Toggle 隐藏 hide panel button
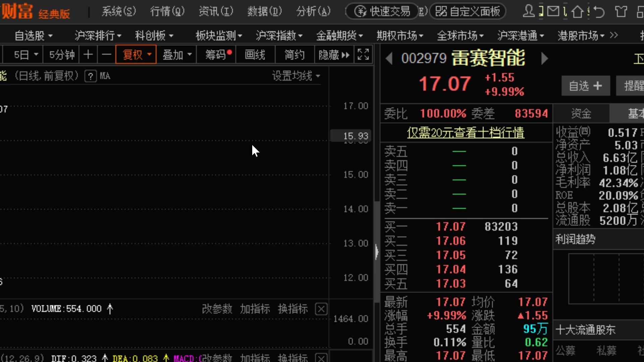The height and width of the screenshot is (362, 644). pyautogui.click(x=334, y=54)
